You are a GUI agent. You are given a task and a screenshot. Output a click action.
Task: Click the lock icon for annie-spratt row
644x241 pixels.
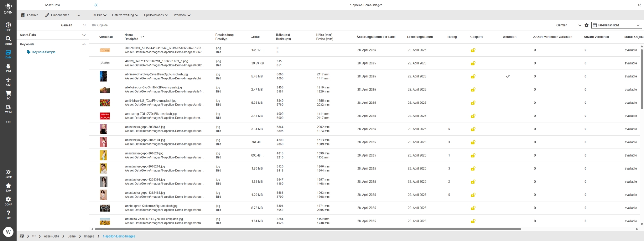tap(473, 208)
